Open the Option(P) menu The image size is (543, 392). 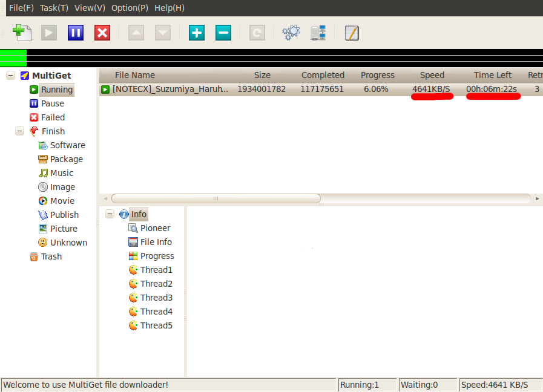pos(130,8)
